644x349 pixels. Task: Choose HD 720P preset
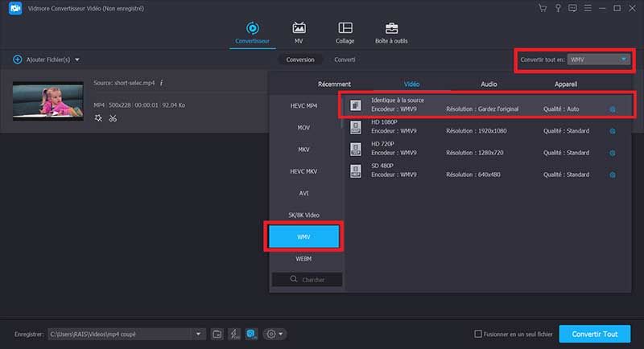(x=487, y=149)
